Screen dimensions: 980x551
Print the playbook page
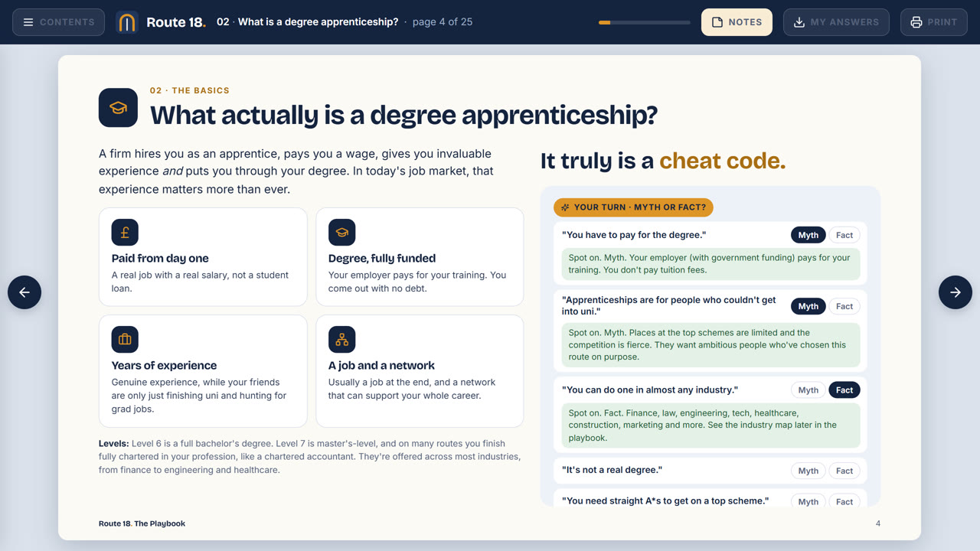coord(934,22)
